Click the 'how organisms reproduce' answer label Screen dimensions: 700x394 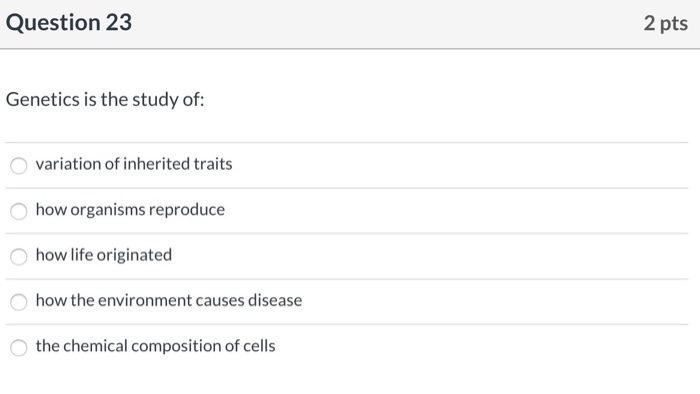point(130,210)
